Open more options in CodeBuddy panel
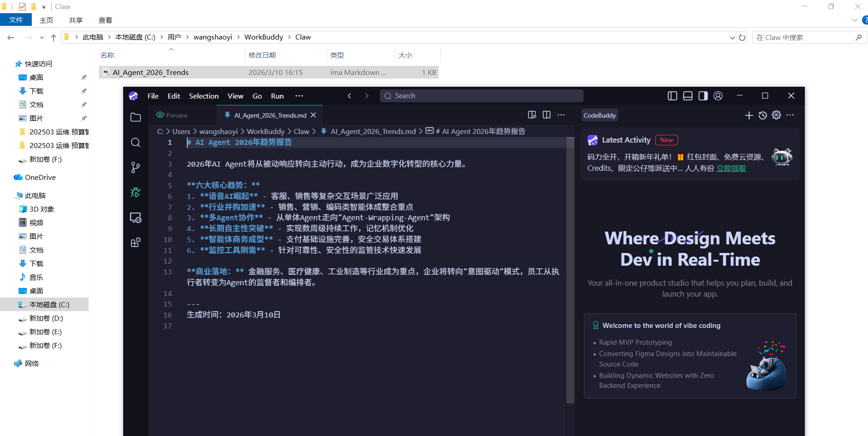868x436 pixels. [x=790, y=115]
